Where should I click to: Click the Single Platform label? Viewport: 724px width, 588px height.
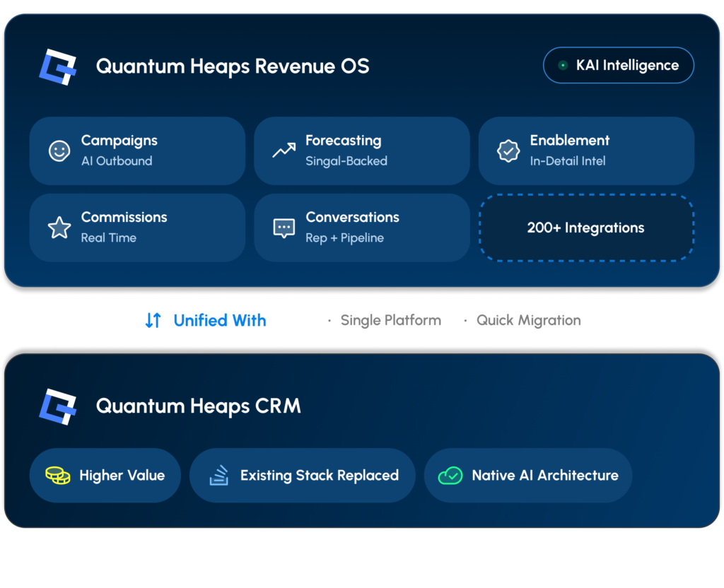[390, 320]
